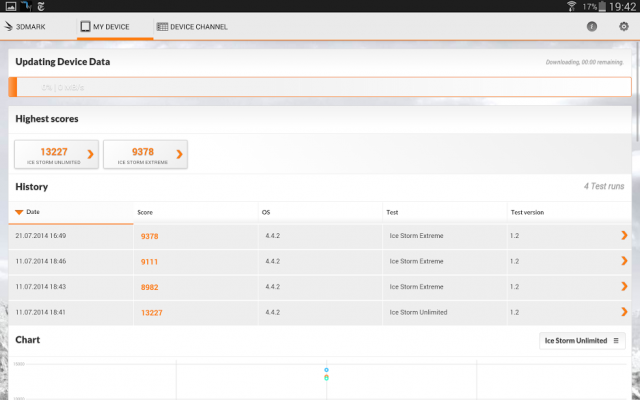Select score 13227 in history table

coord(151,313)
